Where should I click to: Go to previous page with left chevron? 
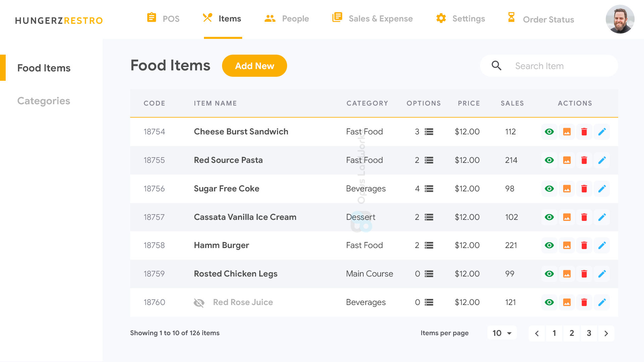[537, 334]
